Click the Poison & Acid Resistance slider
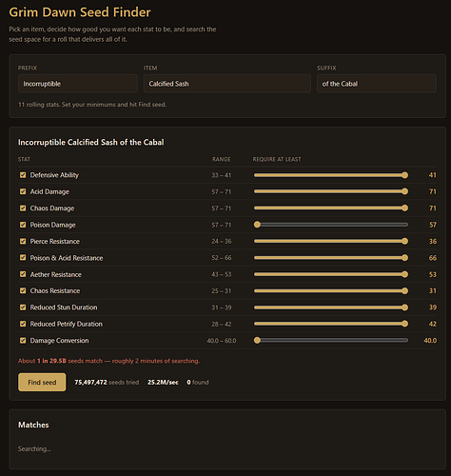 click(331, 258)
